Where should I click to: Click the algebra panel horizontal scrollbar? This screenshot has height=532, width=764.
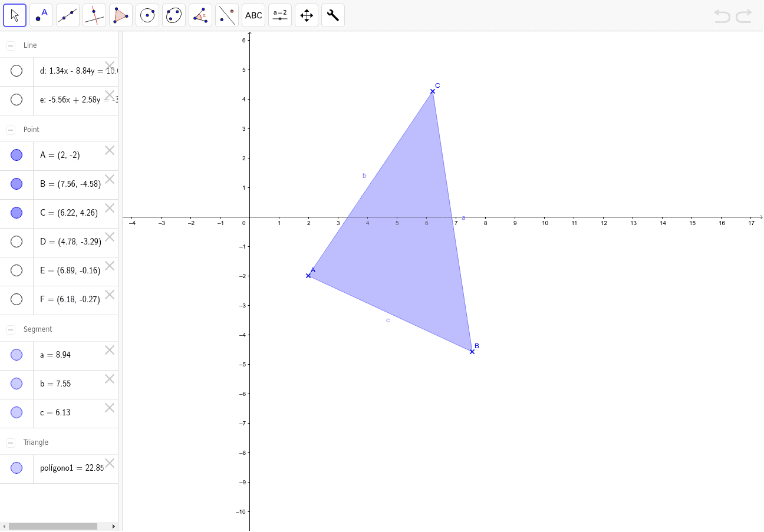pyautogui.click(x=53, y=526)
